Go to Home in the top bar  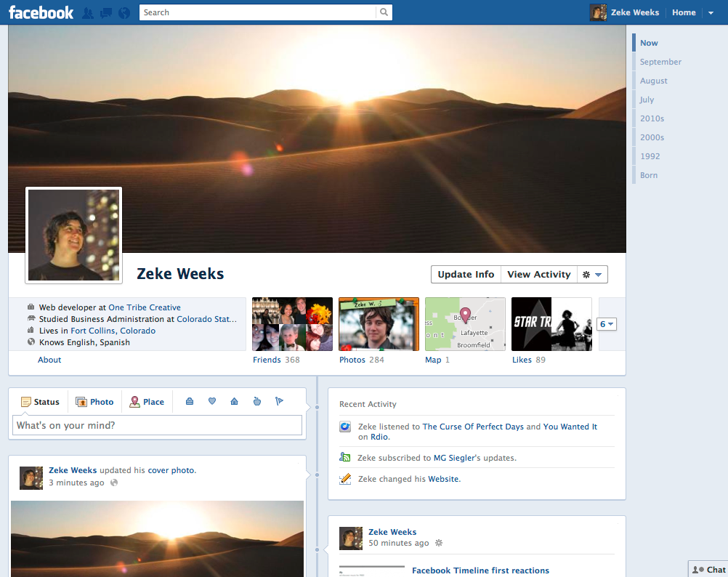point(684,12)
